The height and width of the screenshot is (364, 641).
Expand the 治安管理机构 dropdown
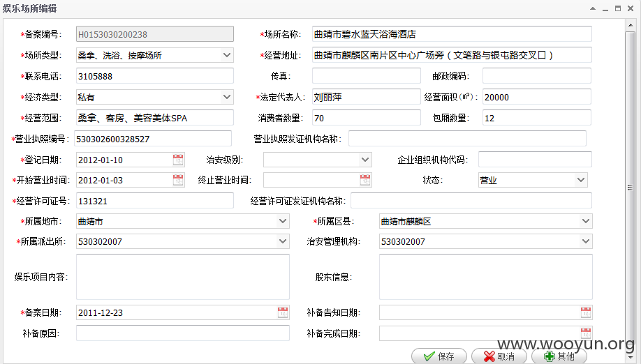(586, 241)
